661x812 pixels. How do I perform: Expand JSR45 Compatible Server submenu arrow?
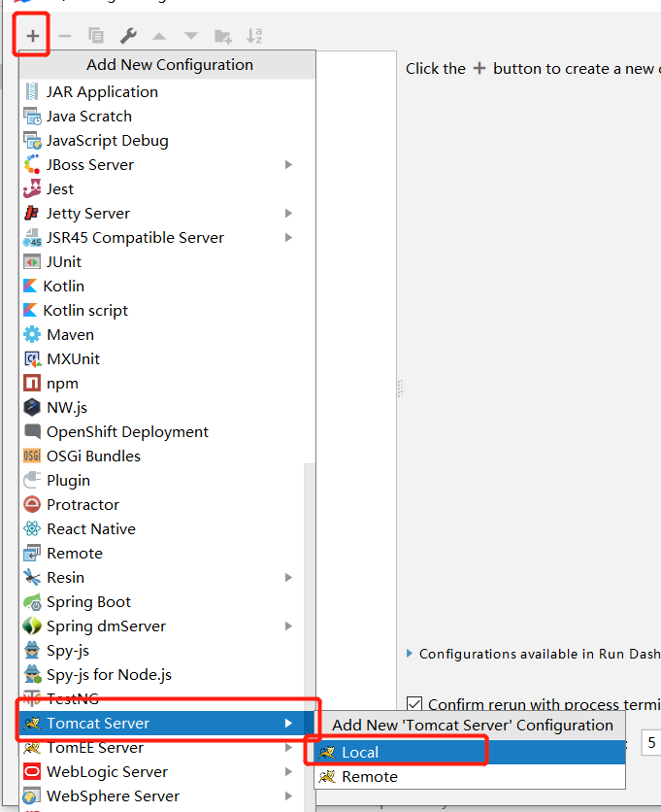click(x=288, y=238)
